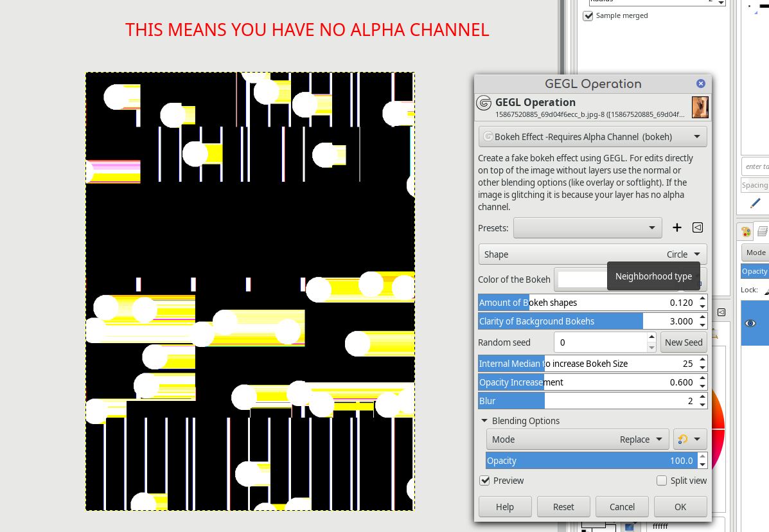
Task: Open the Shape Circle dropdown
Action: (592, 254)
